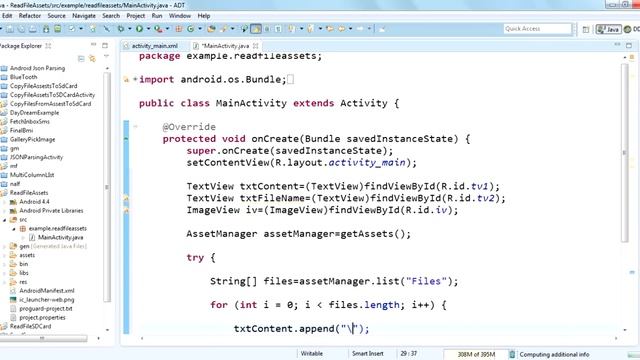640x360 pixels.
Task: Open the Debug configurations dropdown arrow
Action: [x=129, y=29]
